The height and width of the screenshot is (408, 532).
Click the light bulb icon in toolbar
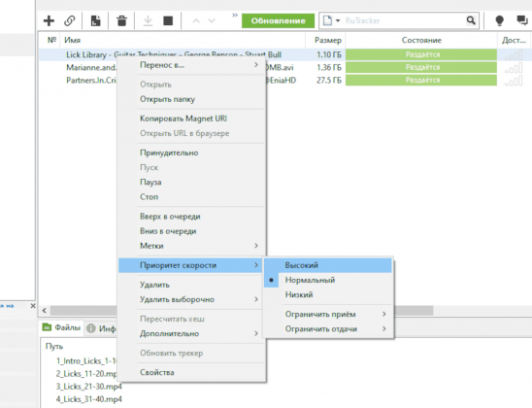click(499, 20)
